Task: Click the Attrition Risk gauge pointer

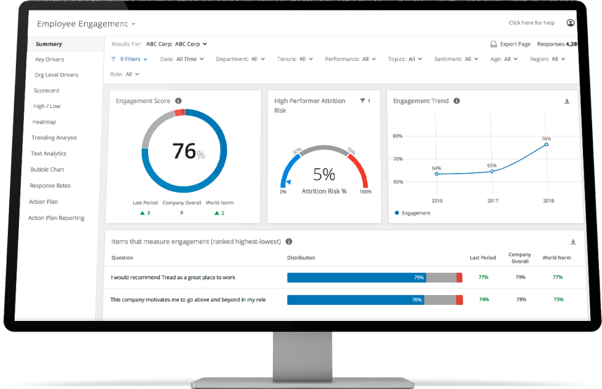Action: click(288, 182)
